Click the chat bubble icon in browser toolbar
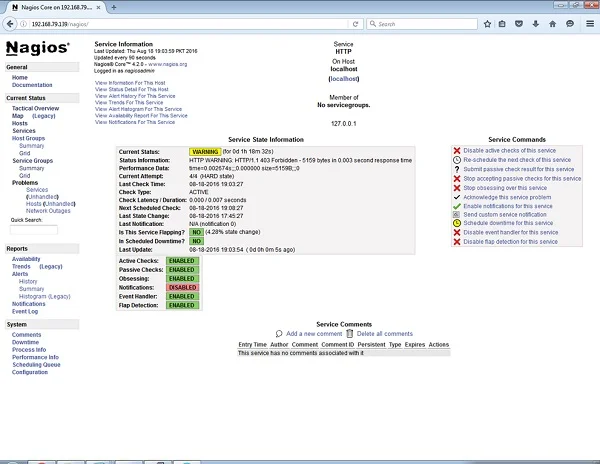 570,24
